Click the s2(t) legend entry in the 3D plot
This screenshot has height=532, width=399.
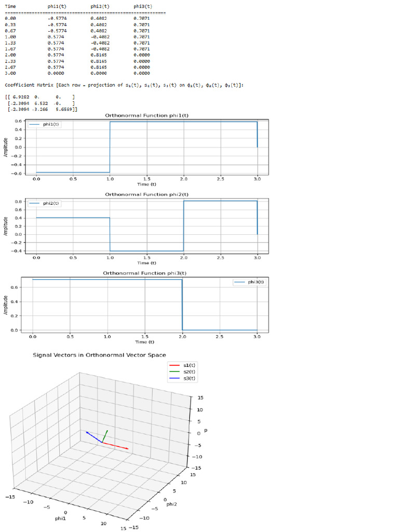tap(182, 372)
